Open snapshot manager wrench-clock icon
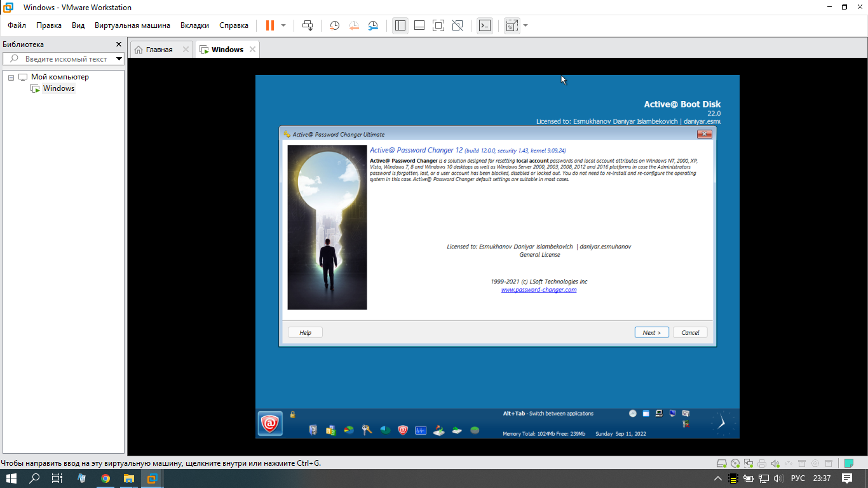Viewport: 868px width, 488px height. coord(374,25)
